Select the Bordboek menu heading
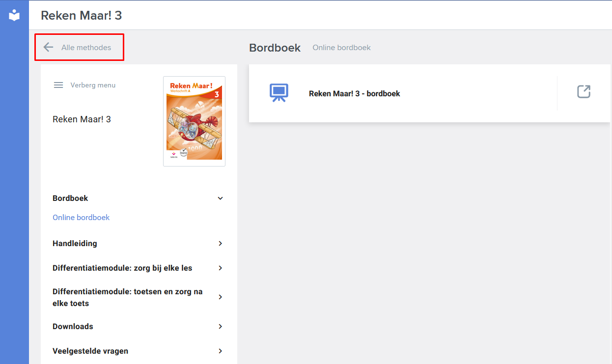The height and width of the screenshot is (364, 612). pos(70,198)
